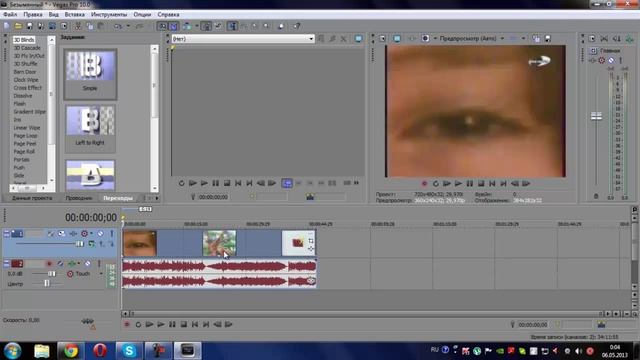Click Event Pan/Crop icon on third clip
The image size is (640, 360).
[x=311, y=241]
